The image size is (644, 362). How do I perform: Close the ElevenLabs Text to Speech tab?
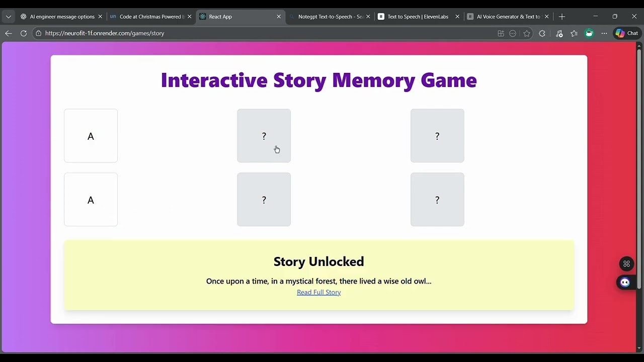tap(457, 17)
